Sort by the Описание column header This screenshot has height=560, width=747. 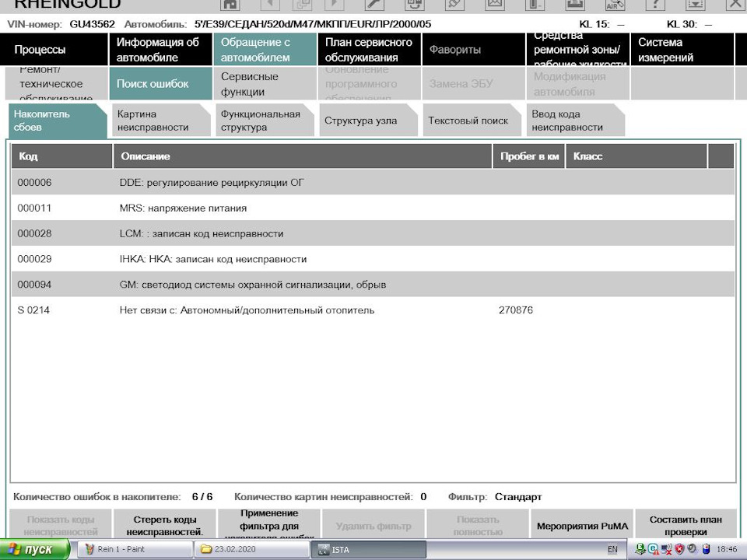click(303, 156)
